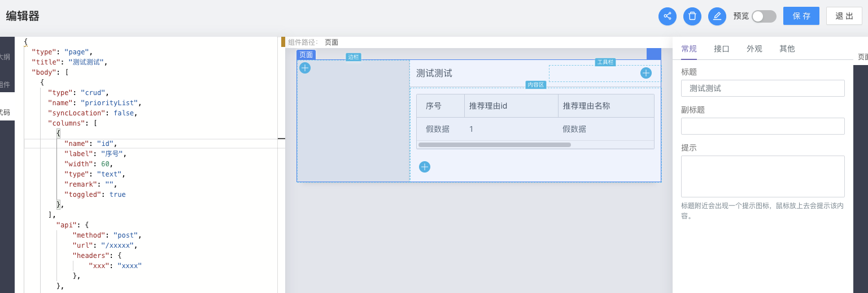
Task: Click the 副标题 input field
Action: [x=763, y=126]
